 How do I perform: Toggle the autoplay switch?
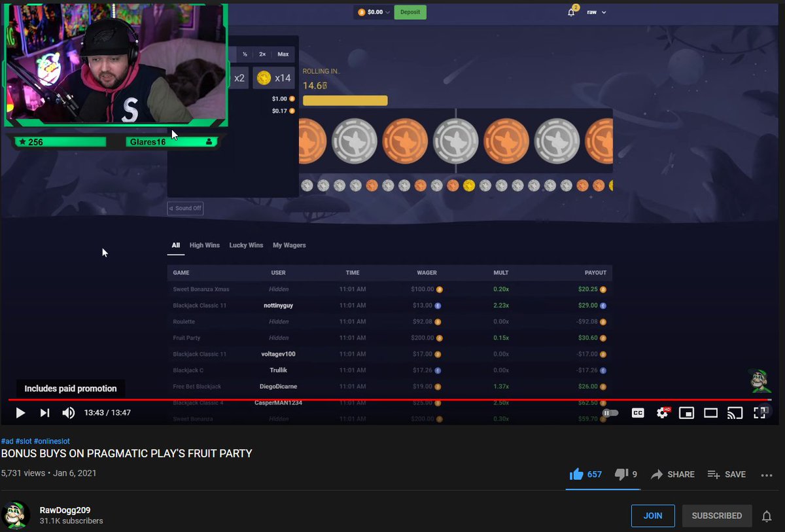[x=610, y=413]
